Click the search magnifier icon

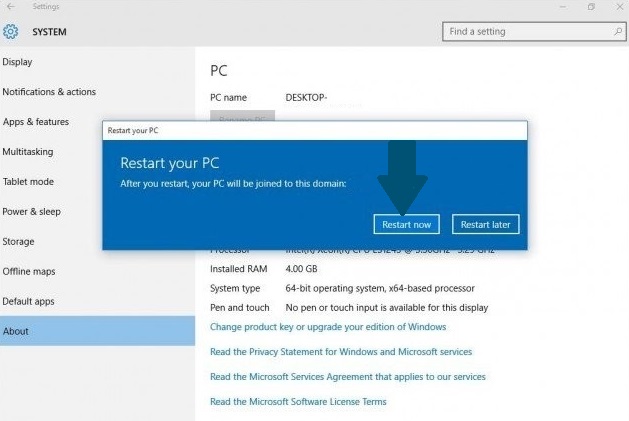[618, 31]
